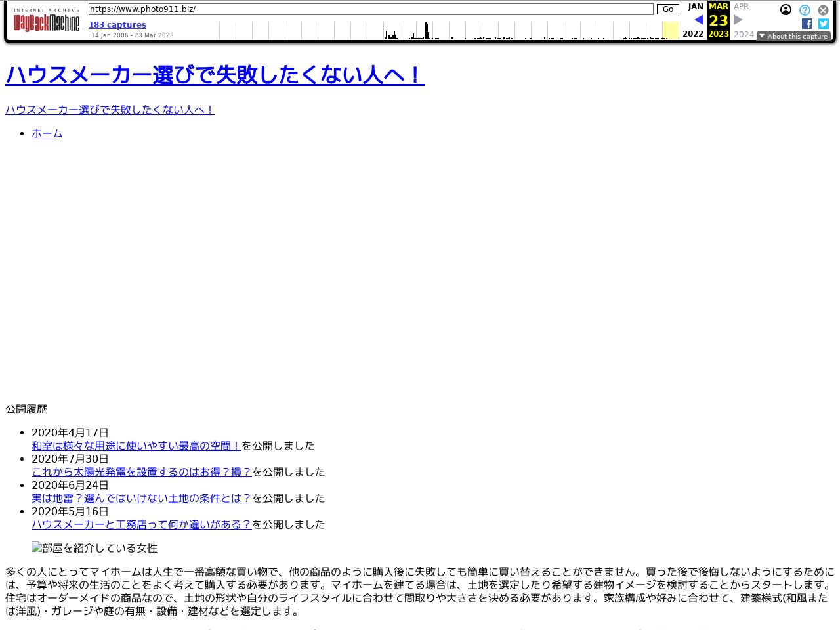Click the large site title heading link
Viewport: 840px width, 630px height.
click(215, 75)
